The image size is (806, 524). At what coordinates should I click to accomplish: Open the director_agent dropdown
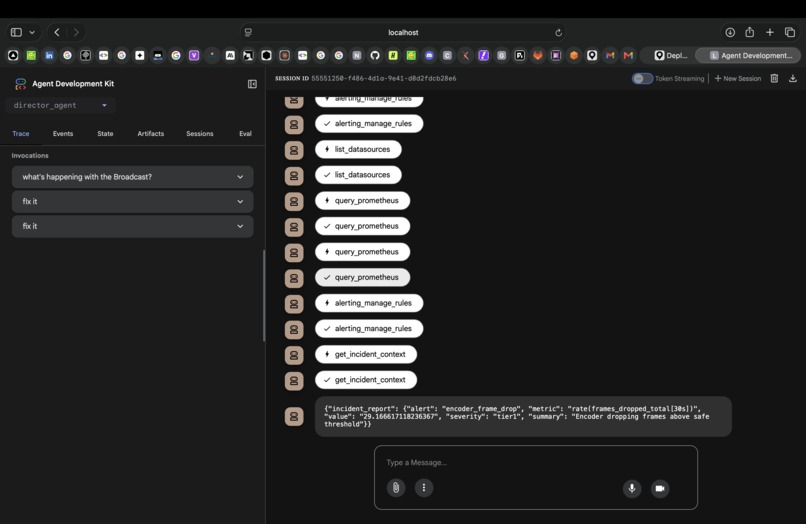[61, 105]
